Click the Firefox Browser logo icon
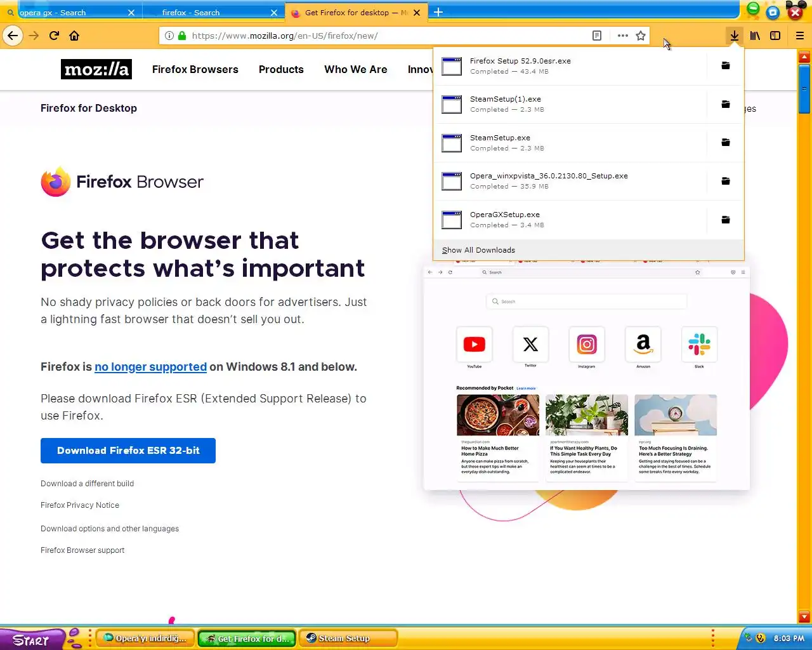Viewport: 812px width, 650px height. tap(56, 182)
